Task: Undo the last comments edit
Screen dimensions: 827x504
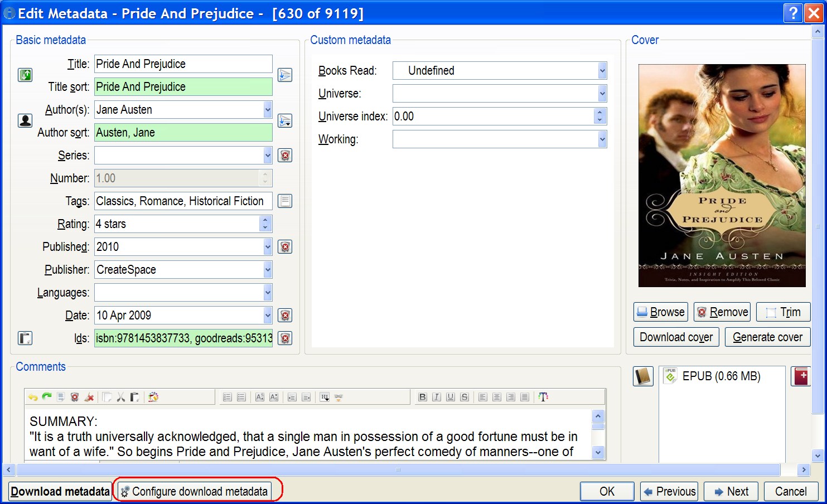Action: tap(33, 397)
